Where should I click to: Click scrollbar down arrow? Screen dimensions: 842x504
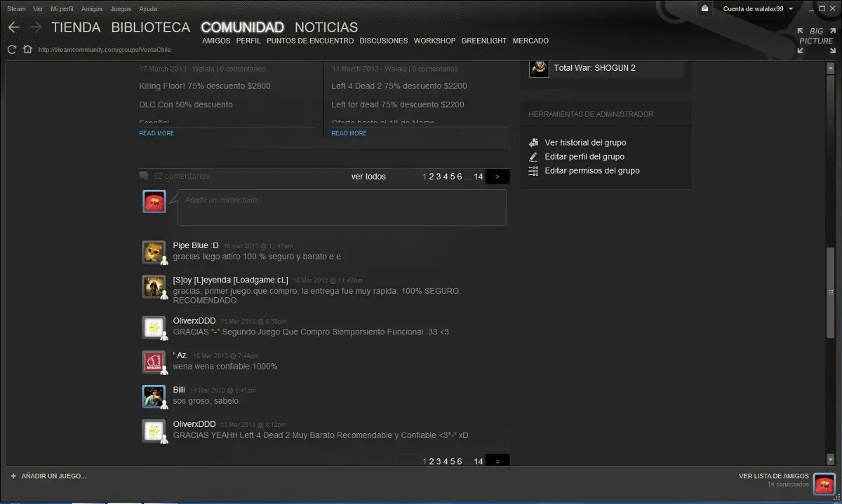click(x=830, y=460)
